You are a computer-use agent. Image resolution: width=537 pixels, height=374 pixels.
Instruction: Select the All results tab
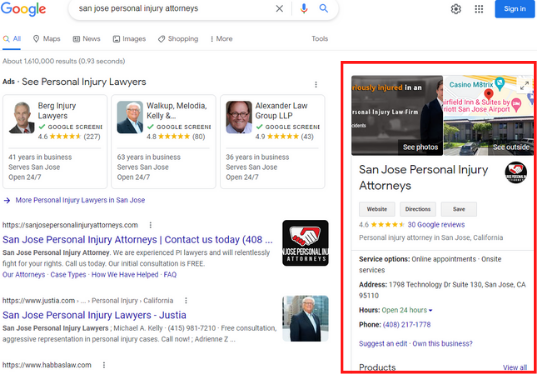(x=12, y=39)
